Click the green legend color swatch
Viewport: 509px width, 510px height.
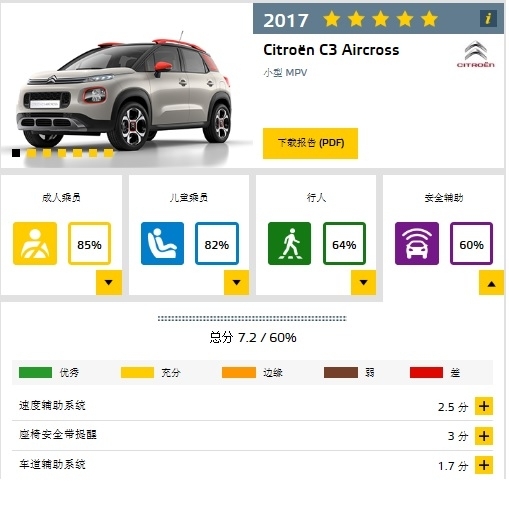point(36,374)
